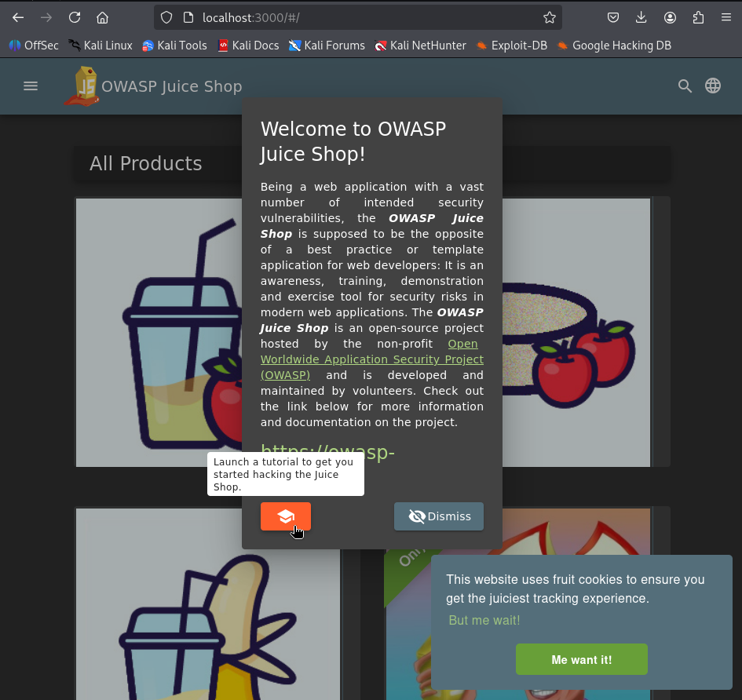Select the apple juice product image
Image resolution: width=742 pixels, height=700 pixels.
[159, 333]
